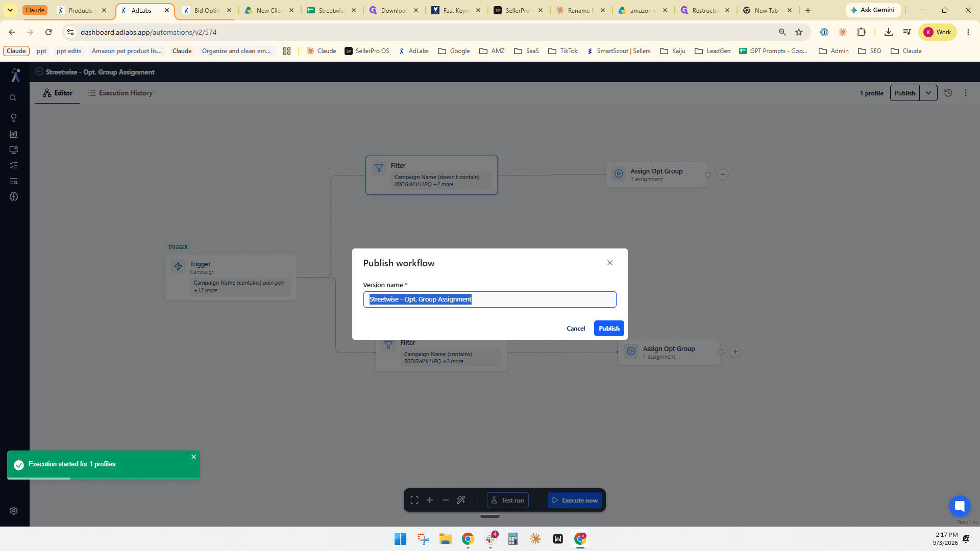Close the Publish workflow dialog
The height and width of the screenshot is (551, 980).
[x=609, y=263]
